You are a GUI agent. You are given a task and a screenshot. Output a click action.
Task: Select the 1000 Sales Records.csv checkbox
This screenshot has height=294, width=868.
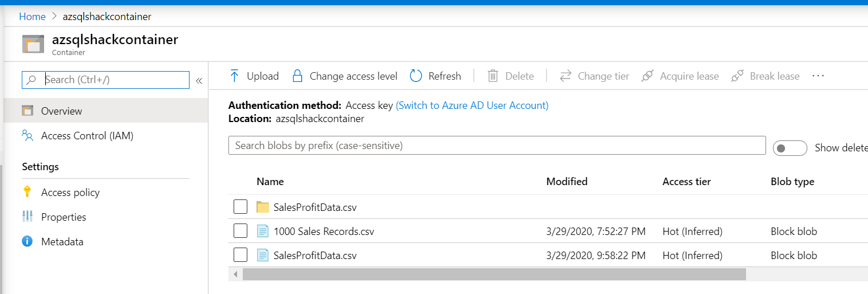240,231
